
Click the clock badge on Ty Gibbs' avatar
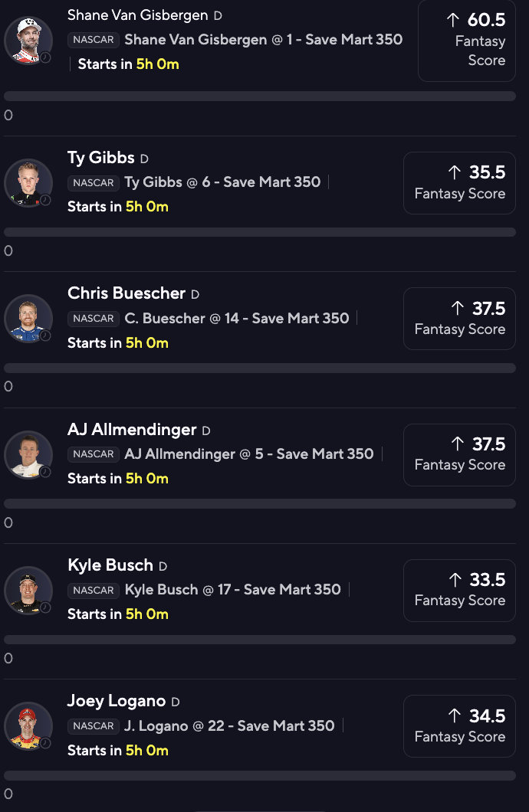click(45, 200)
